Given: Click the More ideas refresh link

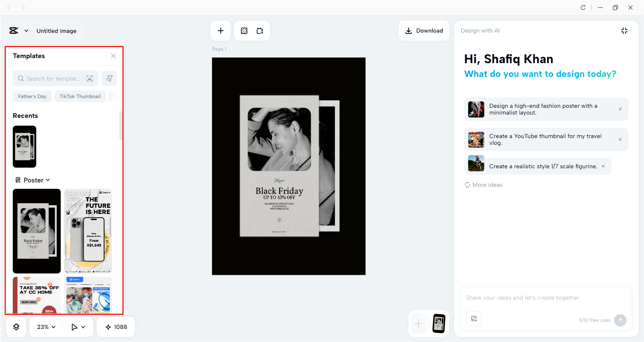Looking at the screenshot, I should (483, 184).
